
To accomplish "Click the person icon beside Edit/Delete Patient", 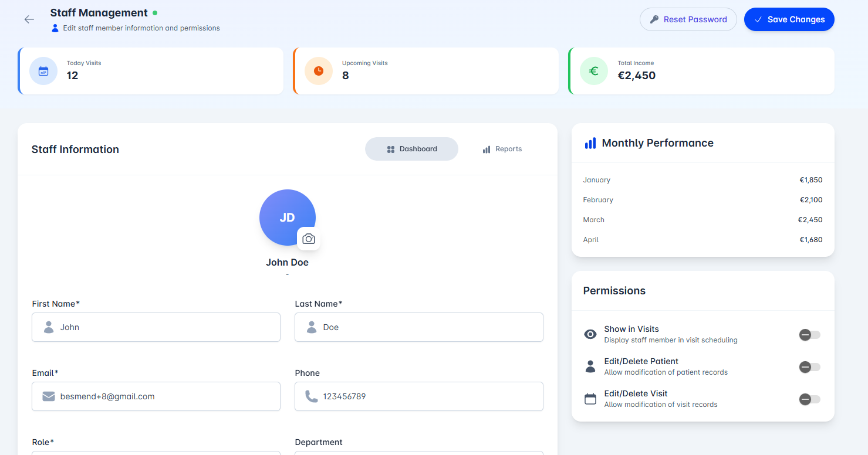I will (590, 366).
